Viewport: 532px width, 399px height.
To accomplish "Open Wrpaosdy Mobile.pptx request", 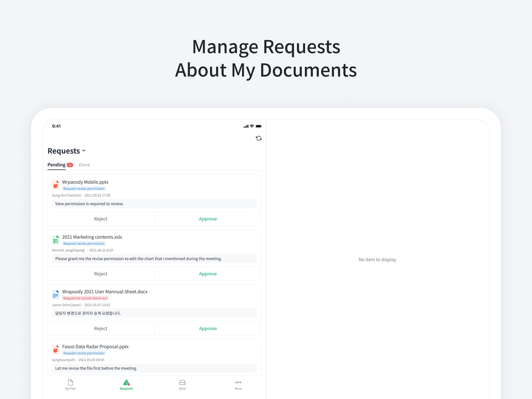I will pos(85,182).
